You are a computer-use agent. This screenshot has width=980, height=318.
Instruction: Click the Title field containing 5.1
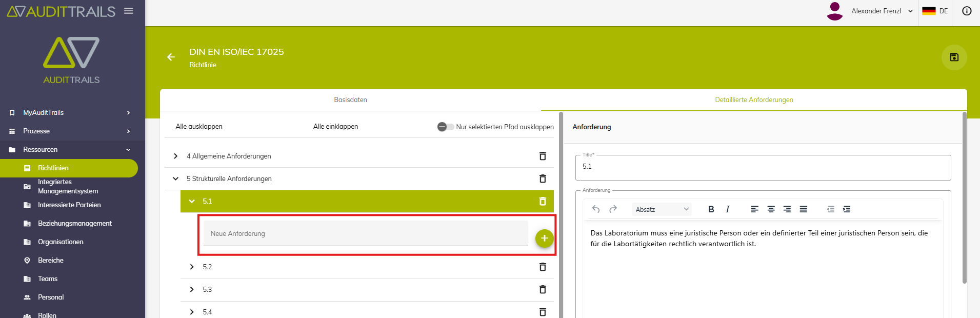(x=763, y=167)
